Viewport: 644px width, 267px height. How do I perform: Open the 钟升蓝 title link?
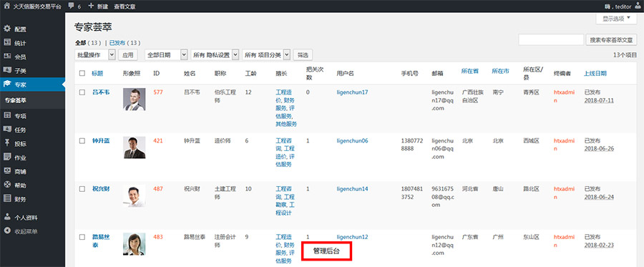(101, 141)
